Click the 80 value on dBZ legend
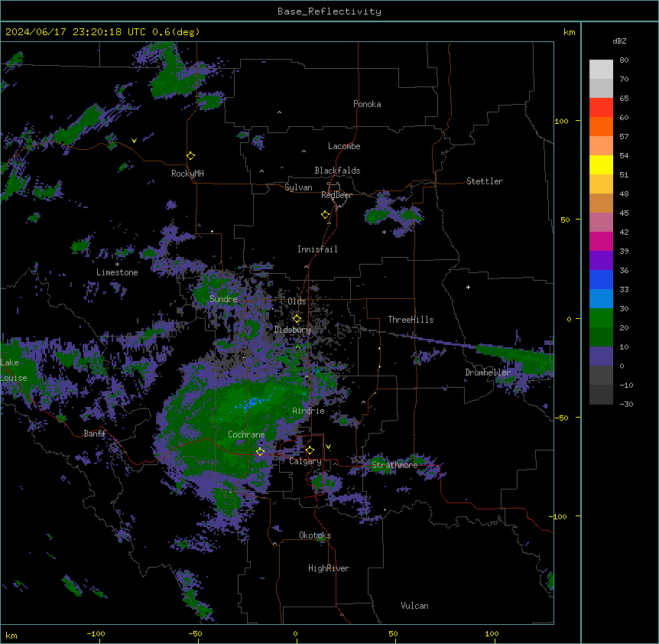659x644 pixels. click(x=624, y=60)
